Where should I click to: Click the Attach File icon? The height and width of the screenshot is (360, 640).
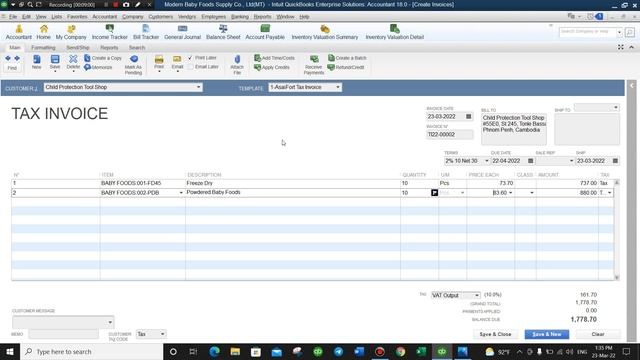coord(237,60)
